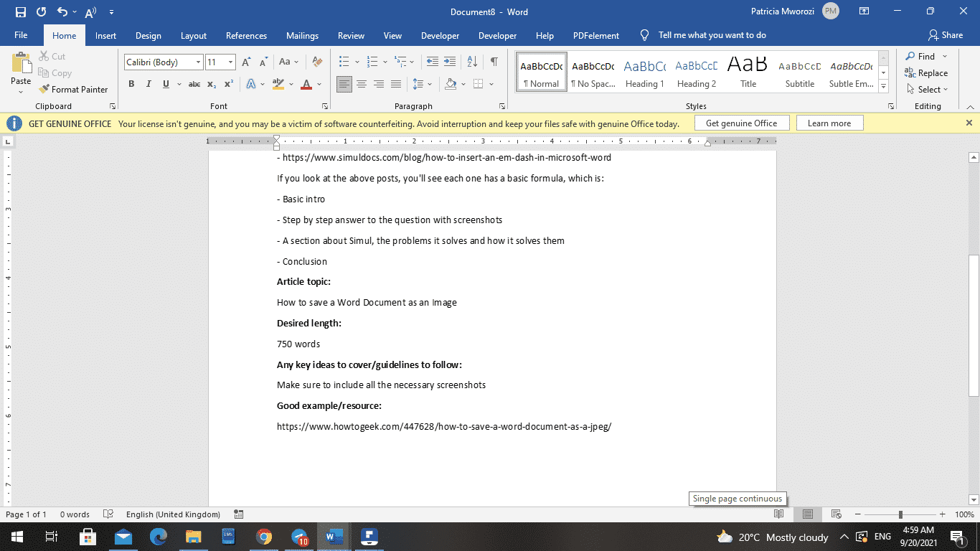Screen dimensions: 980x551
Task: Open the bullet list icon
Action: pyautogui.click(x=344, y=62)
